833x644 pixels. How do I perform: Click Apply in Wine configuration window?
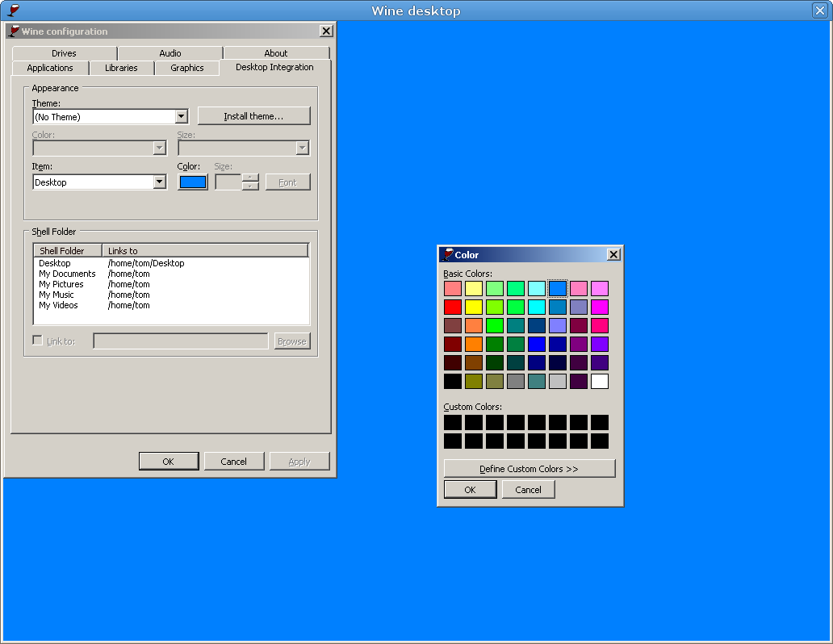pos(299,462)
